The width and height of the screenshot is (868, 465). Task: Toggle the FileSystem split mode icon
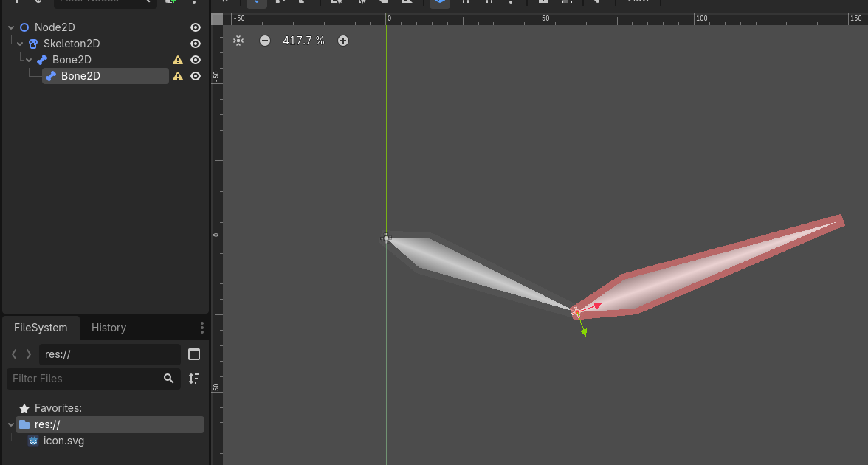(194, 354)
